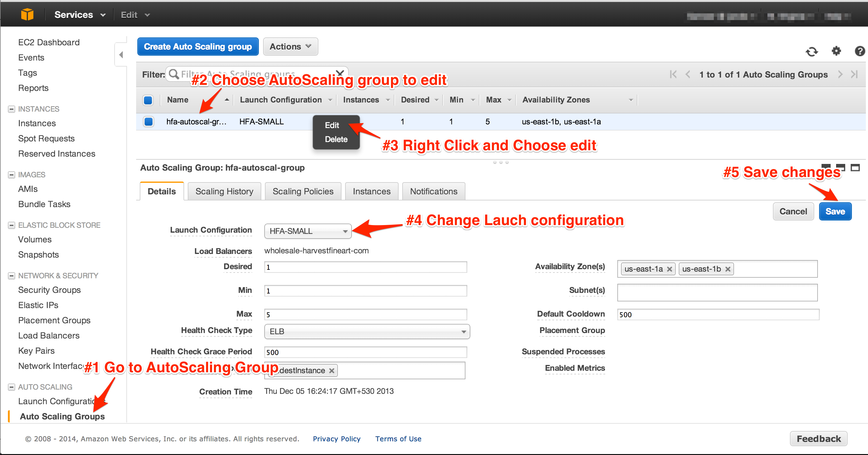Click the filter search magnifier icon

pyautogui.click(x=174, y=74)
